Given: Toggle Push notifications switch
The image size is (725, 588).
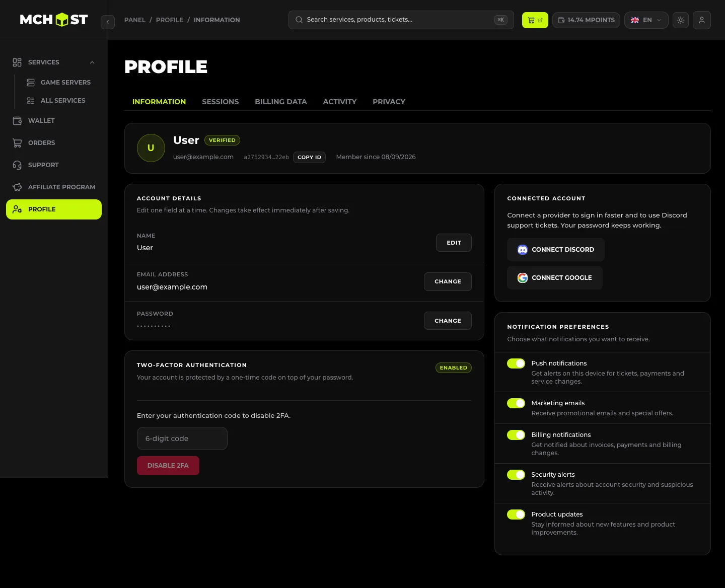Looking at the screenshot, I should 516,363.
